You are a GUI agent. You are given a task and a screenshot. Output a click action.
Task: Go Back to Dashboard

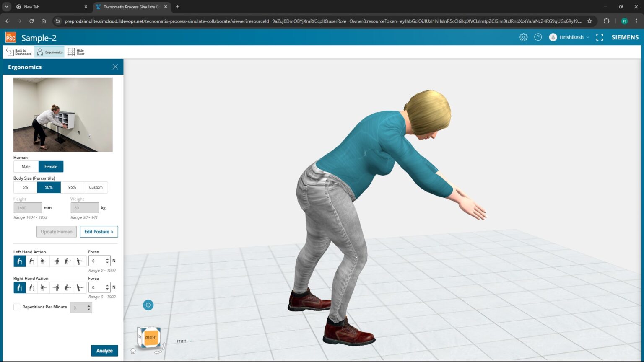pos(18,52)
